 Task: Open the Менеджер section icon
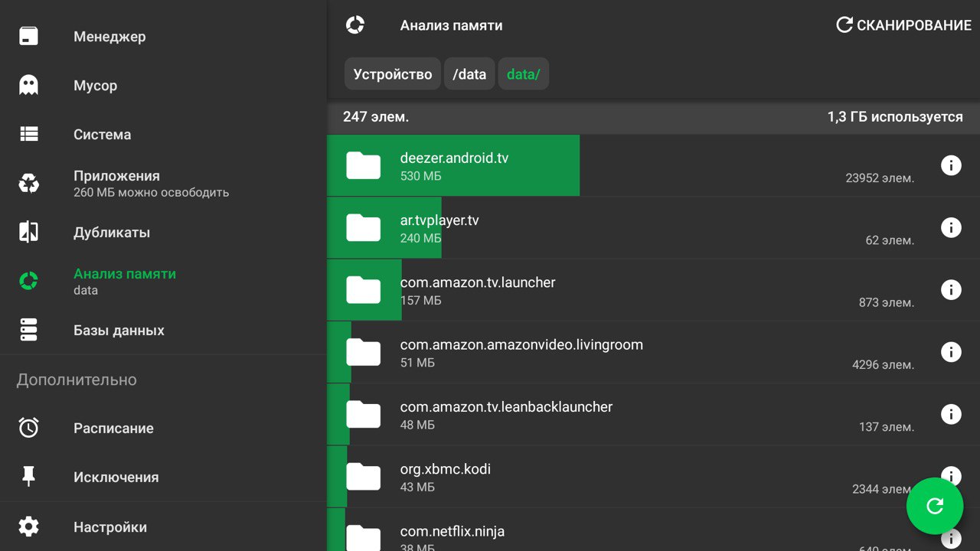coord(28,36)
